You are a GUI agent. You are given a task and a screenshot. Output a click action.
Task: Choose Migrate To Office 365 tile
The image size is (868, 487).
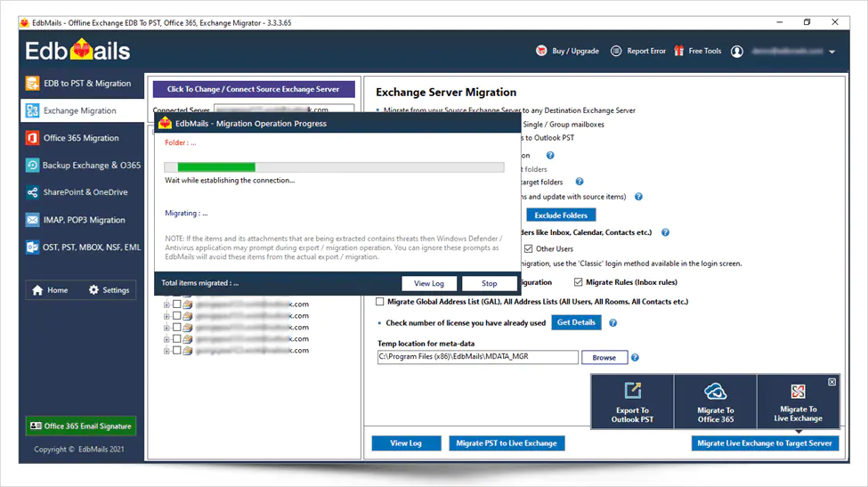(715, 402)
